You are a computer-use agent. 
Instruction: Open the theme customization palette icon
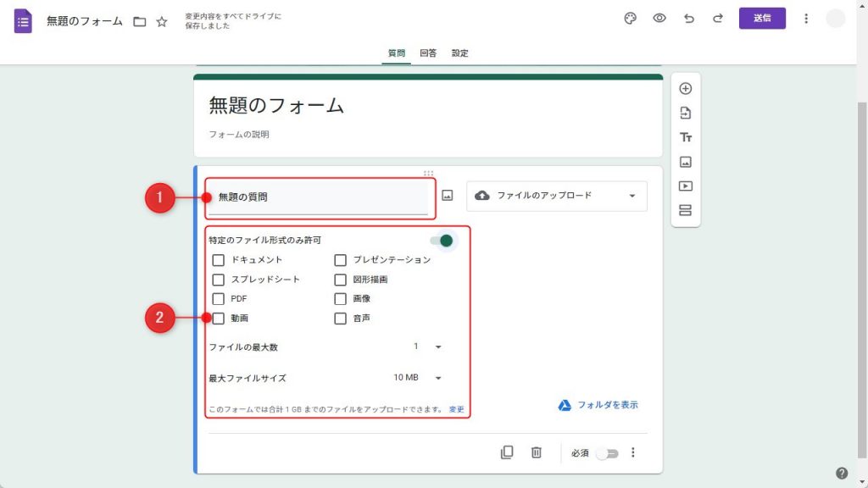630,19
